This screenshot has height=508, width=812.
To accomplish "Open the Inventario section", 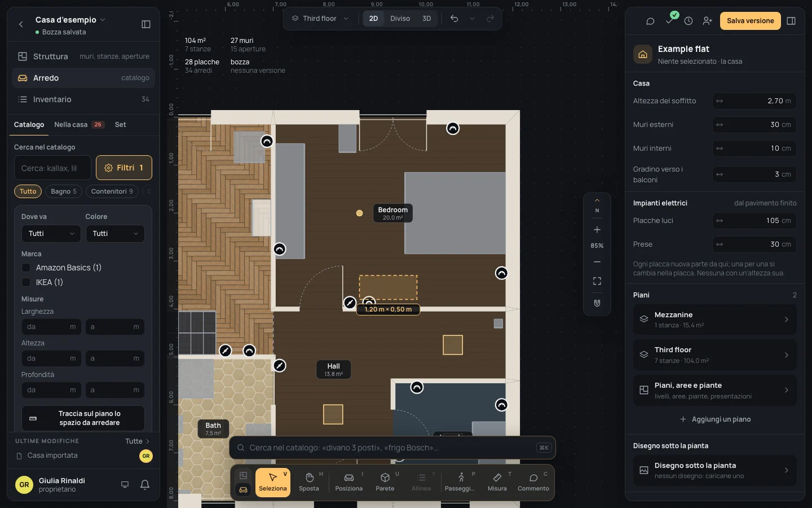I will [x=83, y=99].
